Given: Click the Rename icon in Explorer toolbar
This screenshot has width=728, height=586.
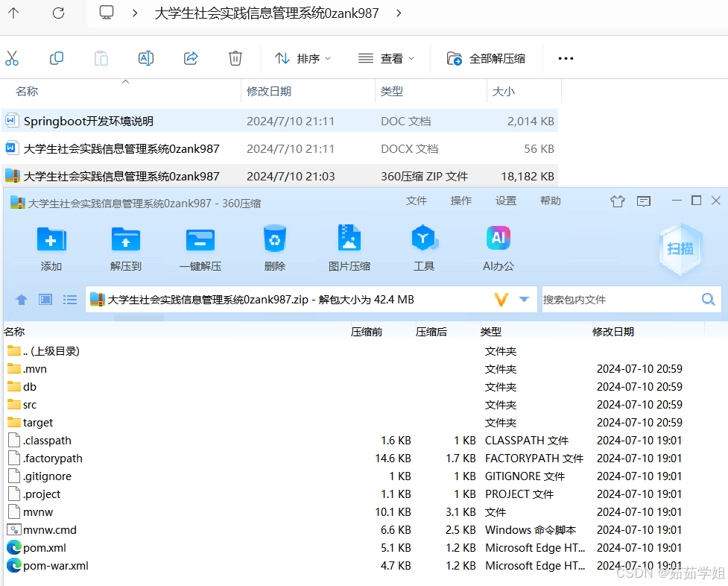Looking at the screenshot, I should pyautogui.click(x=146, y=59).
